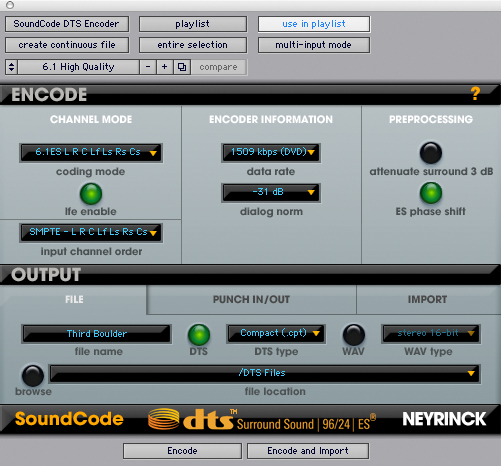Click the SoundCode logo
This screenshot has height=466, width=501.
coord(69,419)
